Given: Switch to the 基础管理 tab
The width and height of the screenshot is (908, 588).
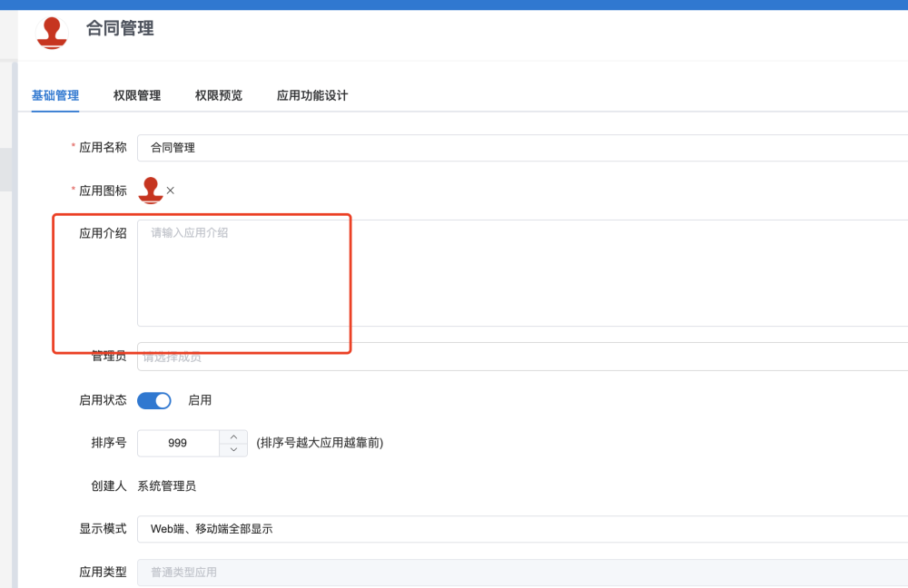Looking at the screenshot, I should click(55, 95).
